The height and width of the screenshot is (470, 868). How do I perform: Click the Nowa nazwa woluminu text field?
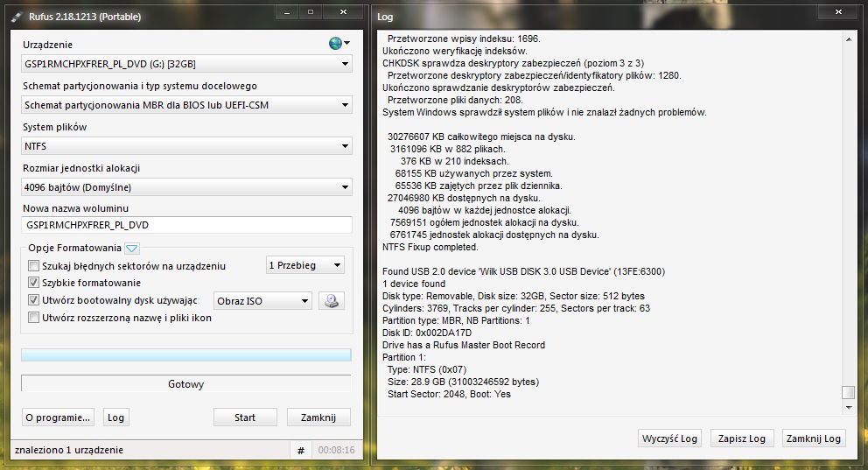(x=186, y=225)
